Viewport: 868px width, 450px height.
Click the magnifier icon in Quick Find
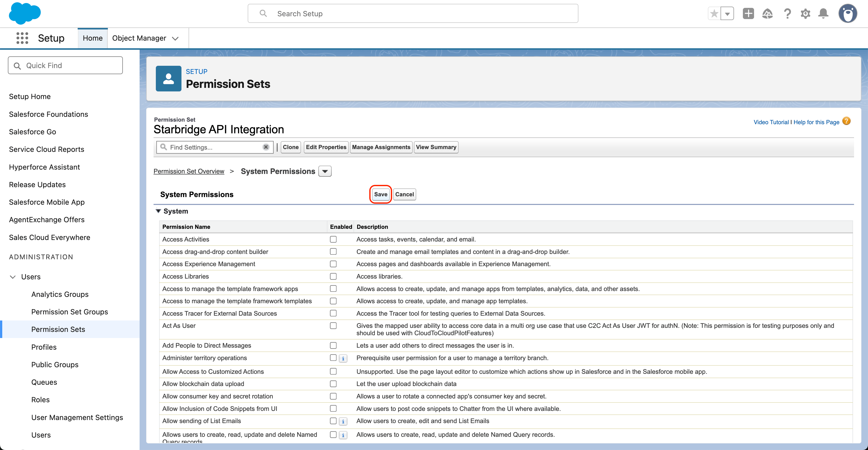[17, 66]
